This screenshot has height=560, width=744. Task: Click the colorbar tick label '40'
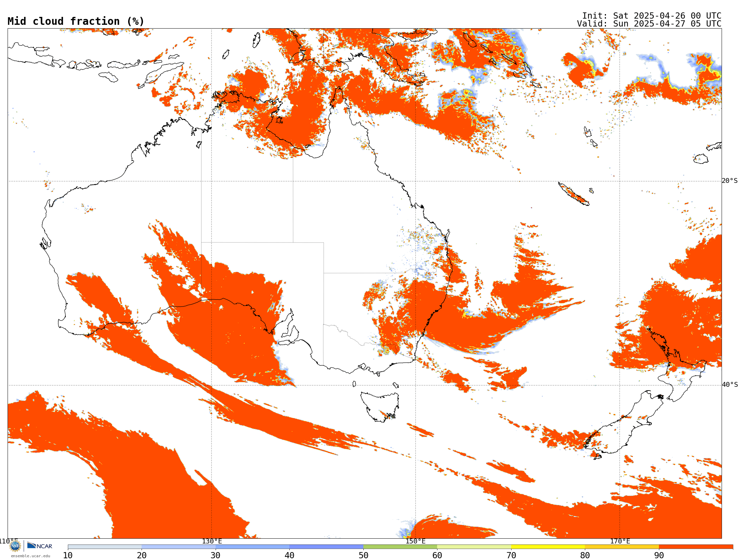point(289,555)
